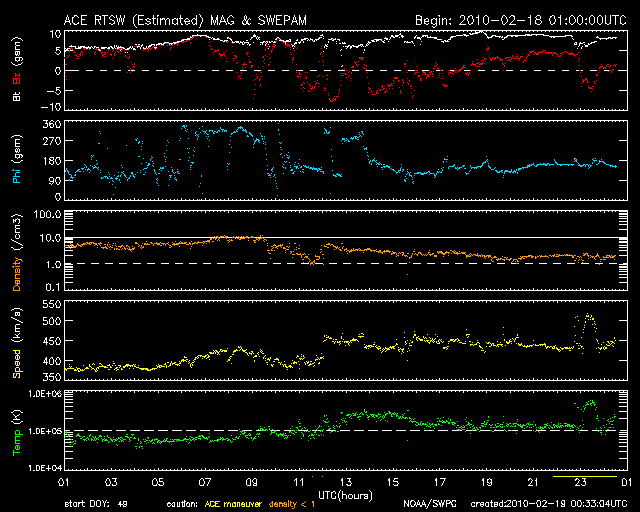Click the "10.0" tick on the Density axis
The height and width of the screenshot is (512, 640).
pos(50,238)
